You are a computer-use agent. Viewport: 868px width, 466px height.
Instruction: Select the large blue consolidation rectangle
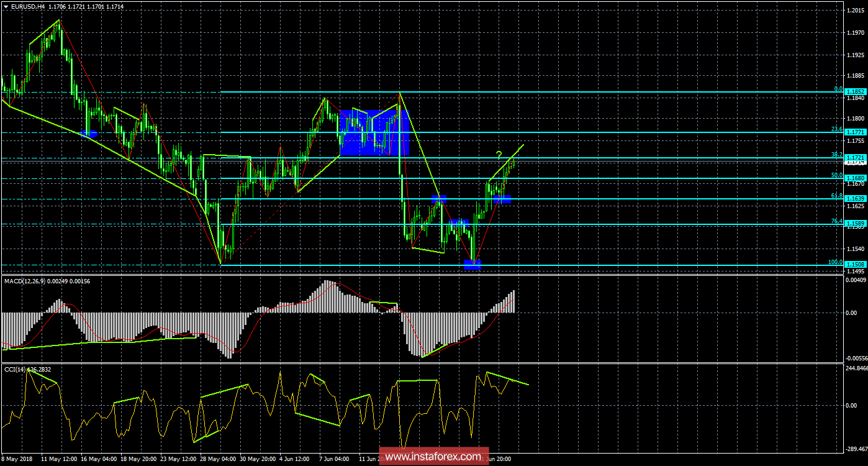(x=374, y=132)
